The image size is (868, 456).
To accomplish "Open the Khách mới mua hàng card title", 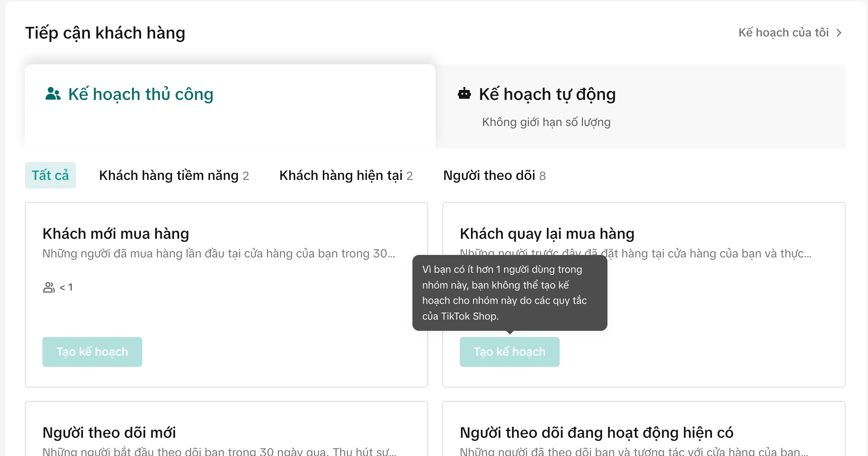I will pyautogui.click(x=116, y=234).
